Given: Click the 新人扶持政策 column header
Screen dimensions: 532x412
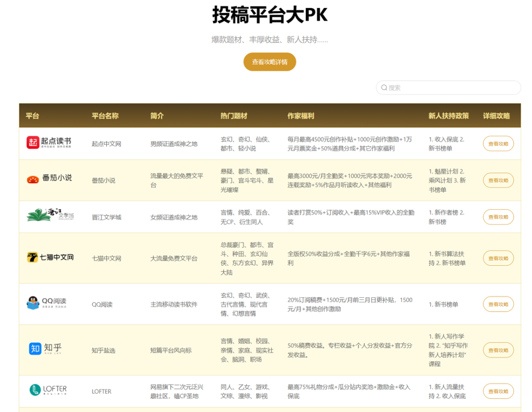Looking at the screenshot, I should 449,116.
